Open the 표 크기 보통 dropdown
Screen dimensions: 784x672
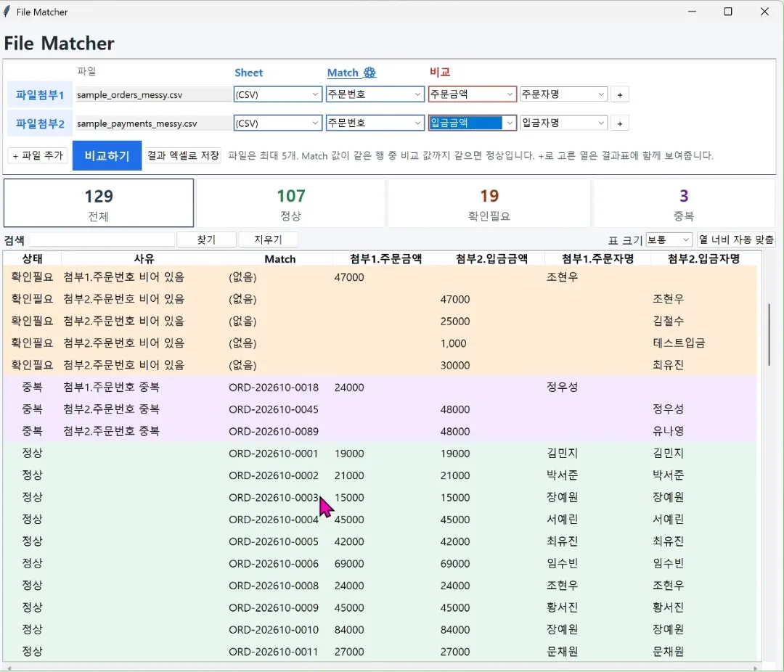pos(669,240)
